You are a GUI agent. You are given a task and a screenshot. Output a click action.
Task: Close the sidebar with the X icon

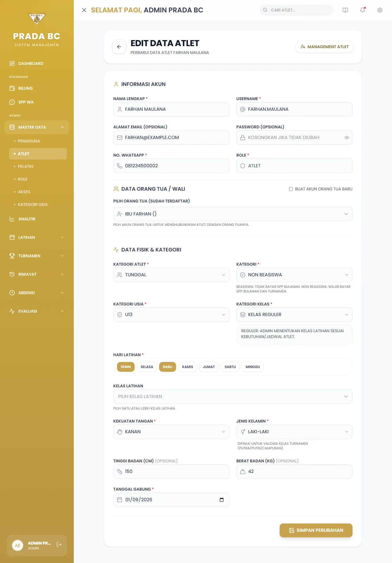pyautogui.click(x=84, y=10)
